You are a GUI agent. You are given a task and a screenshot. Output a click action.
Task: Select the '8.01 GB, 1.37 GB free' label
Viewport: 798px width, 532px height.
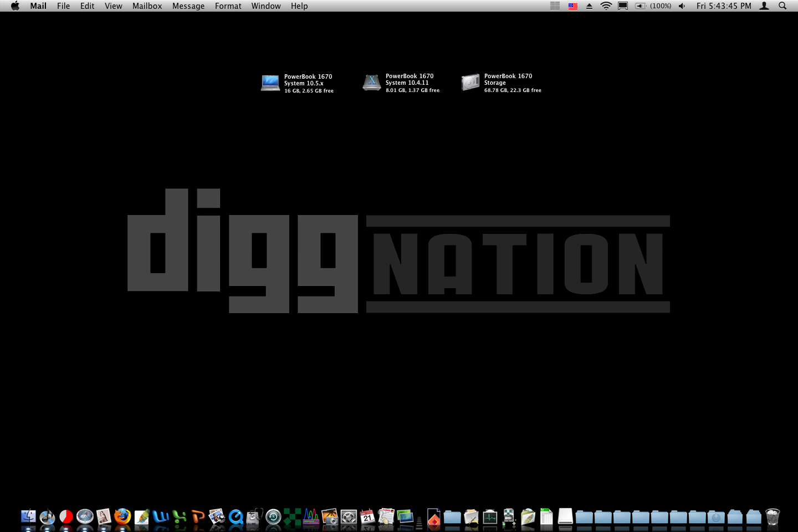412,90
